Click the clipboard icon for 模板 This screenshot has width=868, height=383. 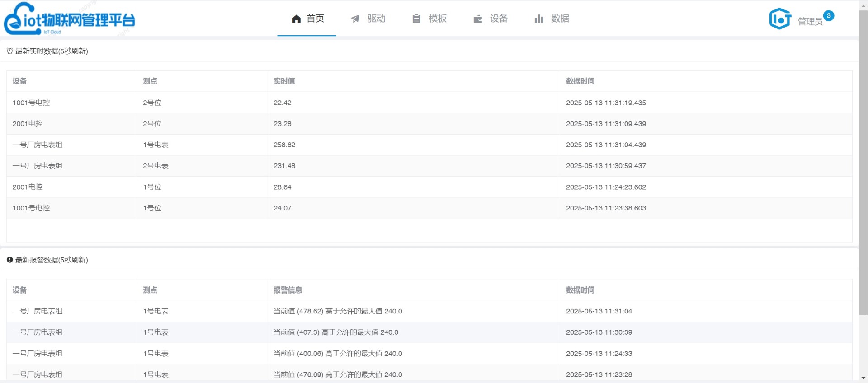pyautogui.click(x=416, y=19)
